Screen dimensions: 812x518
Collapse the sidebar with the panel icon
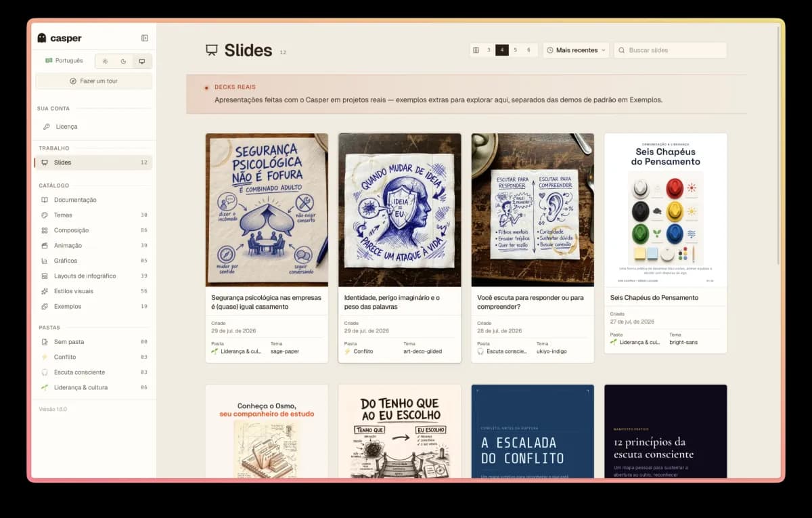click(x=145, y=39)
